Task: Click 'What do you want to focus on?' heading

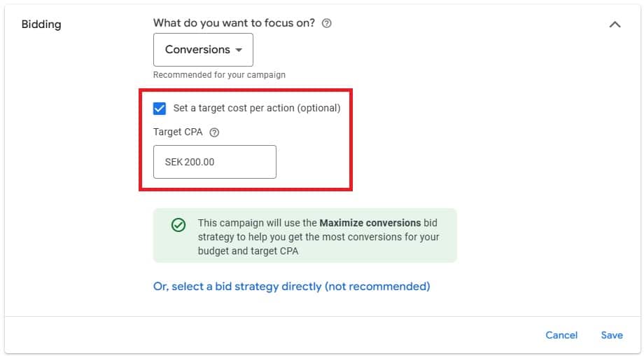Action: pos(234,23)
